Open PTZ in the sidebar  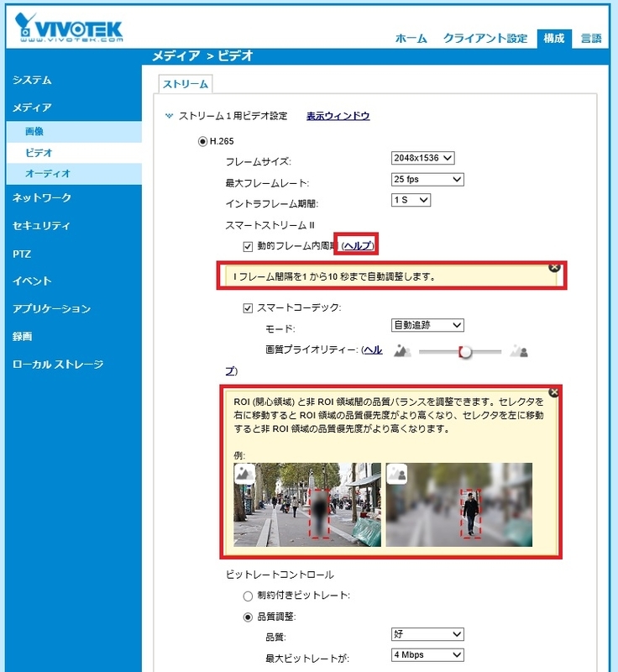point(22,255)
